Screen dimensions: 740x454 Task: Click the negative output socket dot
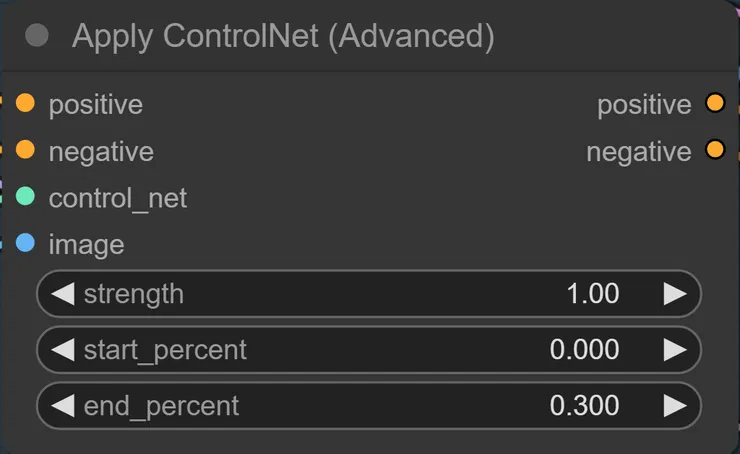pyautogui.click(x=714, y=150)
